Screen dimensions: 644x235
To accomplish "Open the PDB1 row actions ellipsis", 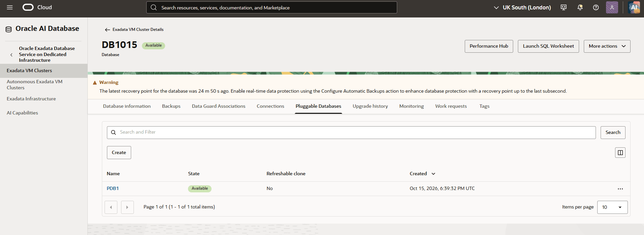I will coord(620,189).
